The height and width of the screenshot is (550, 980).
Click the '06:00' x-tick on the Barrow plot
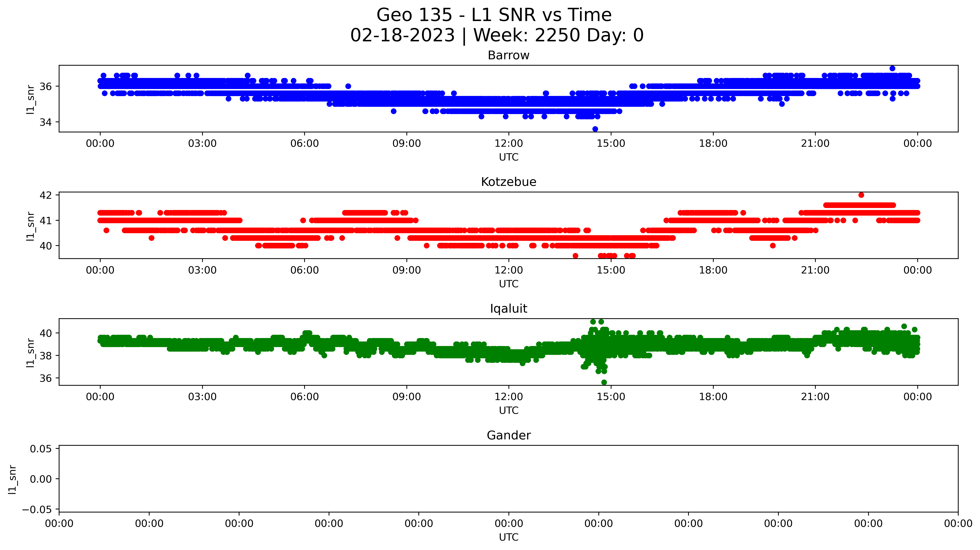[x=304, y=143]
